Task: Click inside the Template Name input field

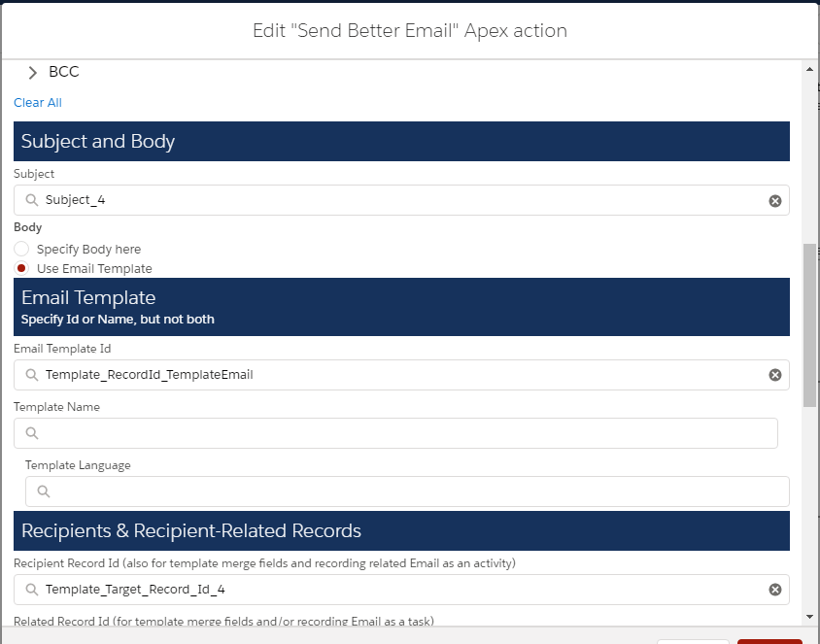Action: (389, 433)
